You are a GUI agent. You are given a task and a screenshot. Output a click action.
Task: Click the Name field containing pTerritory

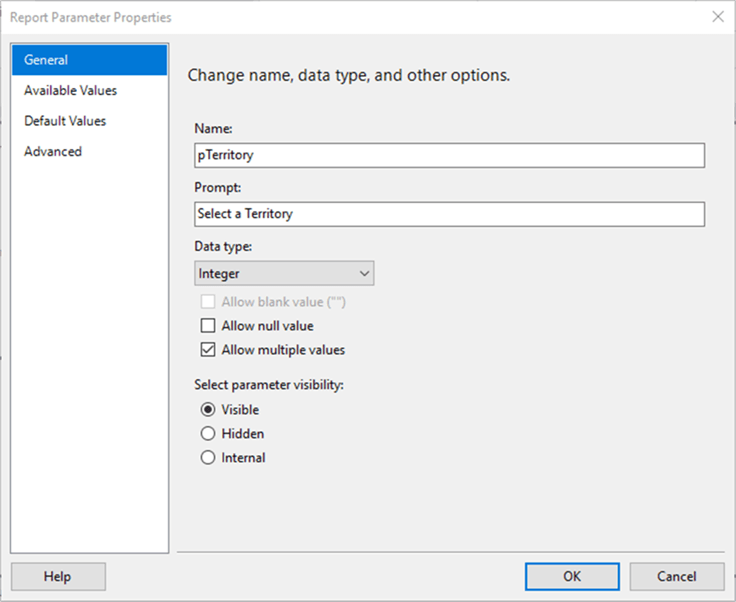(x=449, y=155)
